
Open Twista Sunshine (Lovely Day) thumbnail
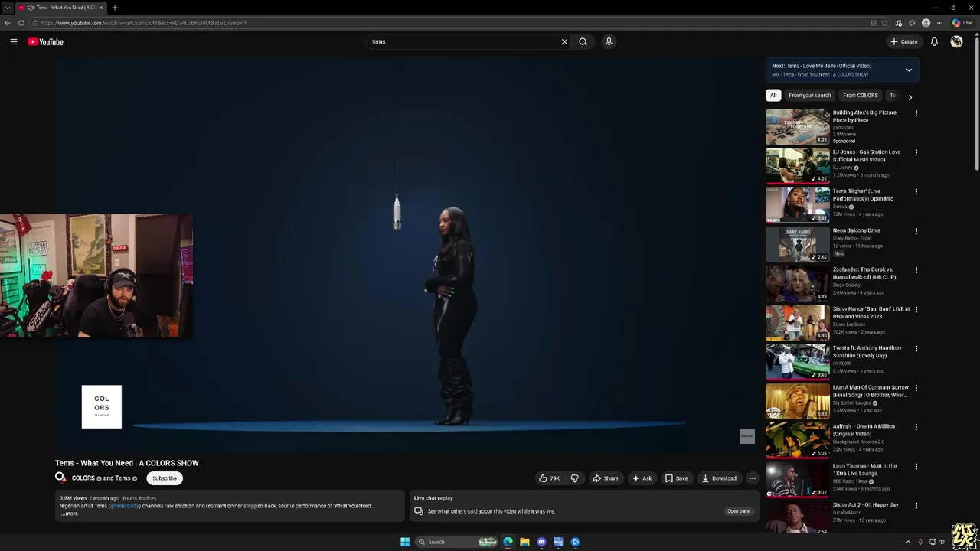(797, 361)
